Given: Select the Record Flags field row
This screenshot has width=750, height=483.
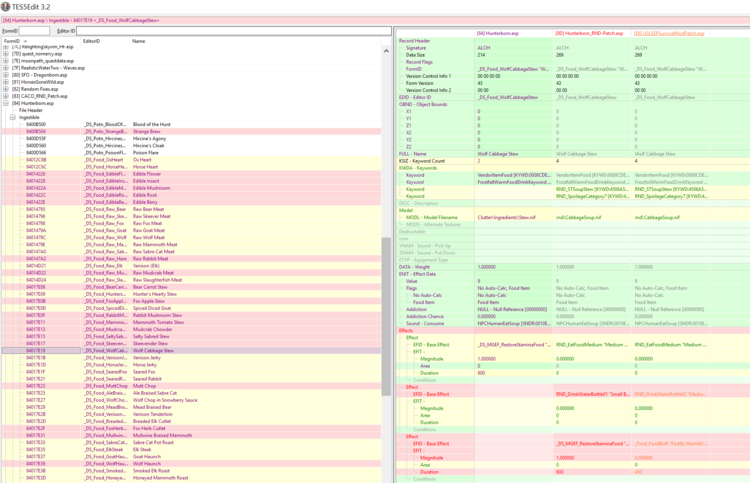Looking at the screenshot, I should tap(573, 62).
